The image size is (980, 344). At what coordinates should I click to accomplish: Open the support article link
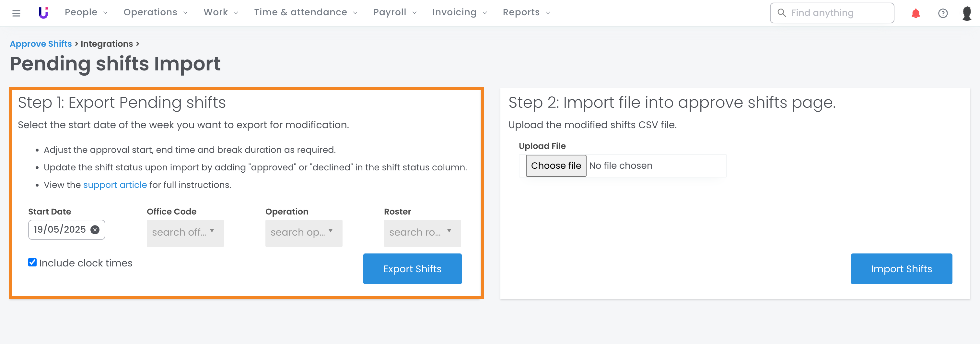[x=115, y=185]
